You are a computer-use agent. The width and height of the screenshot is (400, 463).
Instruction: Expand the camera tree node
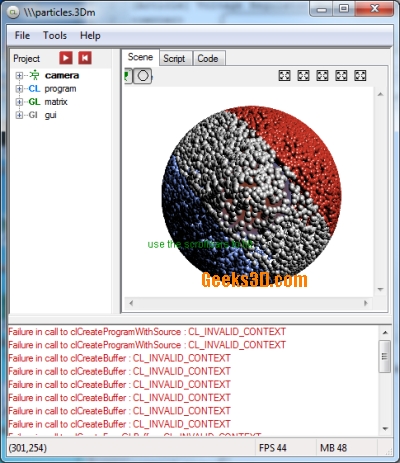click(x=19, y=76)
